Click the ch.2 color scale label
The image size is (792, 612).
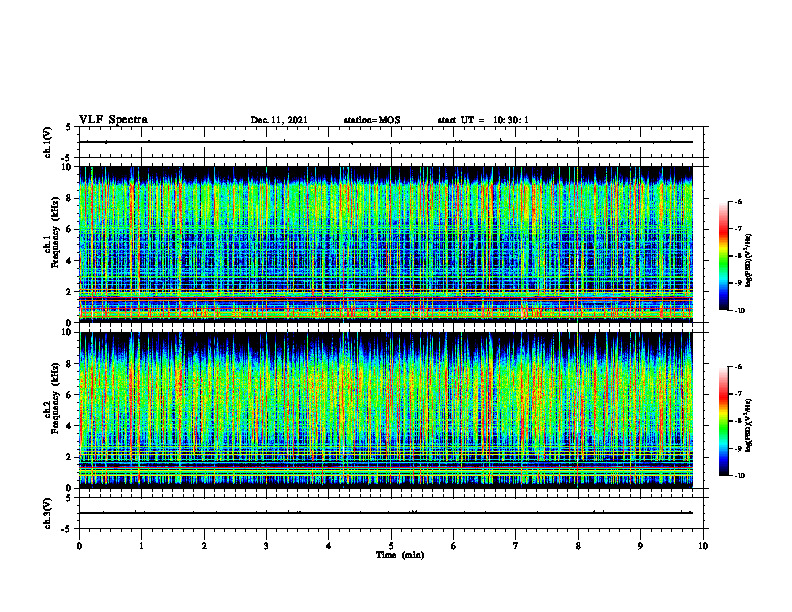point(749,425)
